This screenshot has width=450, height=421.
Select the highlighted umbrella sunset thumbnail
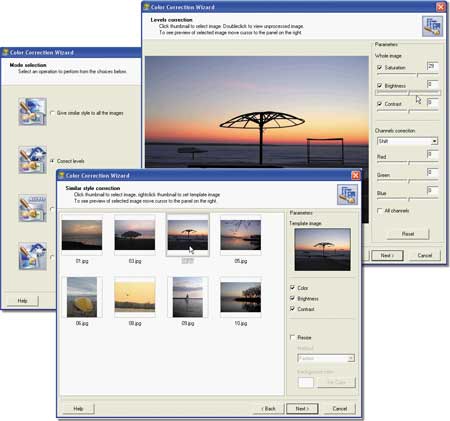coord(188,235)
